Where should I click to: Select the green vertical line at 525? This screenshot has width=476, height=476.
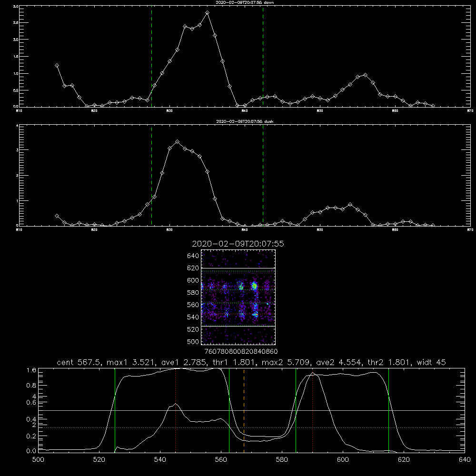click(x=115, y=410)
